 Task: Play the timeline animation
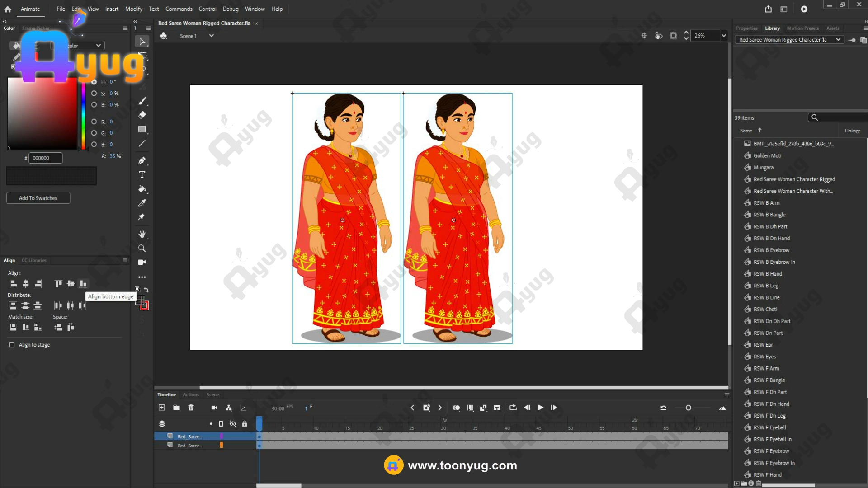tap(540, 408)
